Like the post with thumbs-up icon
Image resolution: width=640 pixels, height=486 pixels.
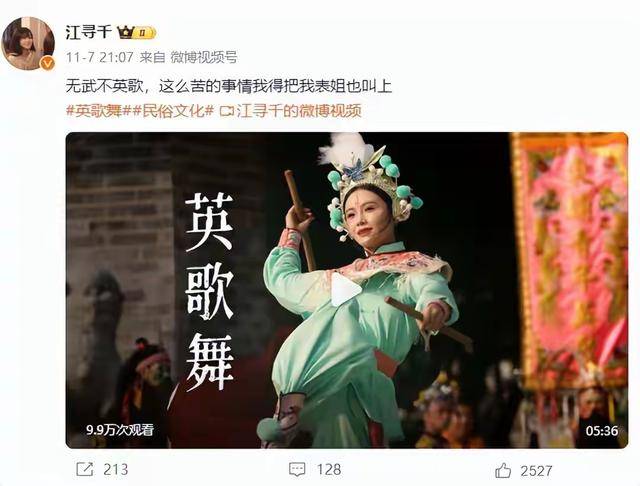[503, 470]
